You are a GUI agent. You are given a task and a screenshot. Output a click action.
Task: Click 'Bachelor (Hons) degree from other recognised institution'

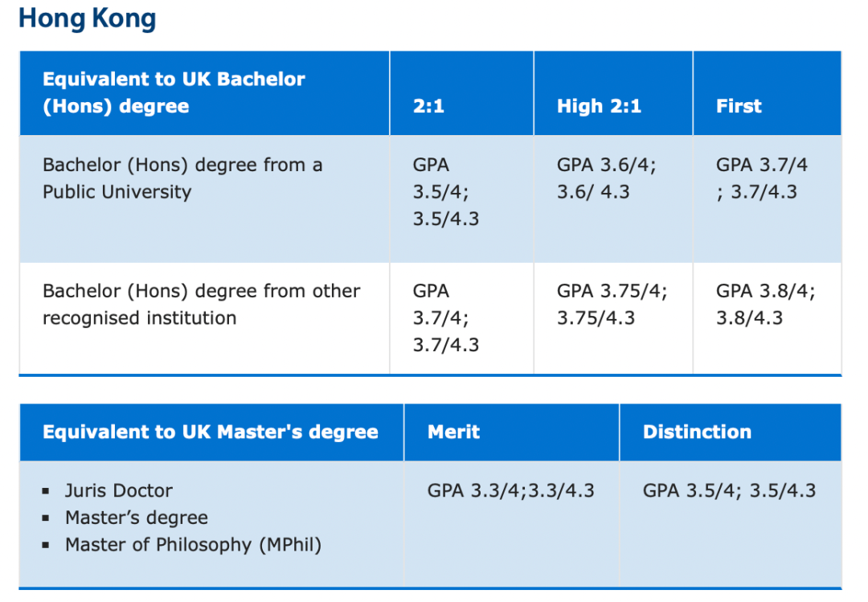201,305
